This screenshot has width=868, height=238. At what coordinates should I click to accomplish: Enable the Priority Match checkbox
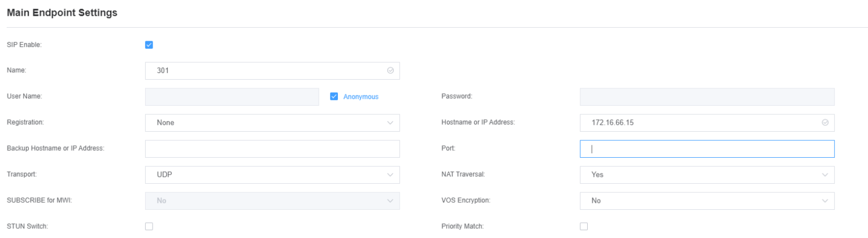click(x=584, y=226)
